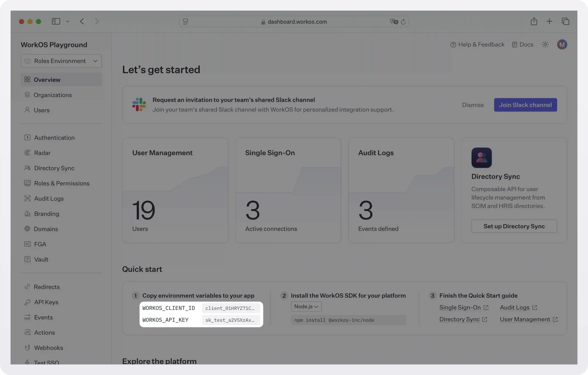
Task: Click the Vault sidebar icon
Action: [x=27, y=259]
